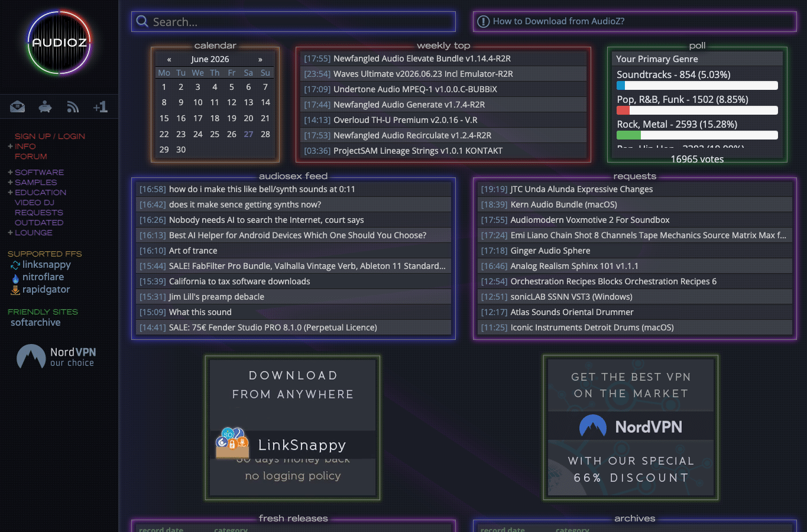Open Analog Realism Sphinx 101 v1.1.1 request
Viewport: 807px width, 532px height.
[574, 266]
